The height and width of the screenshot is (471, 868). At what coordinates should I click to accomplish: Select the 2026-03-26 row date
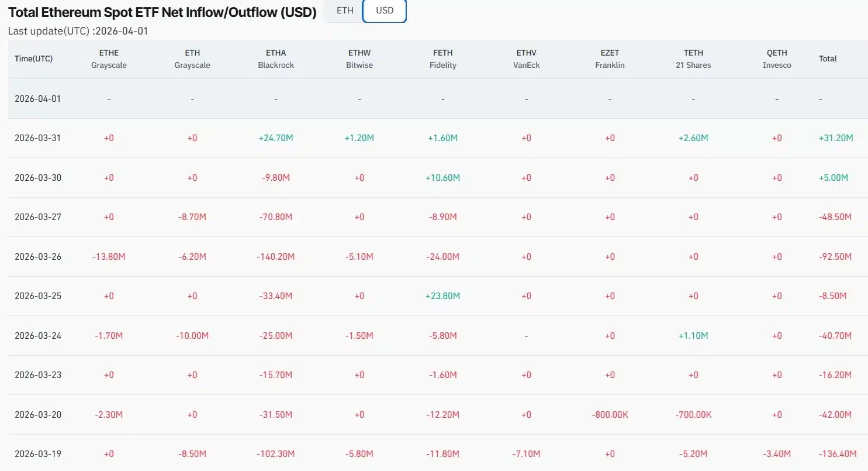pos(37,257)
